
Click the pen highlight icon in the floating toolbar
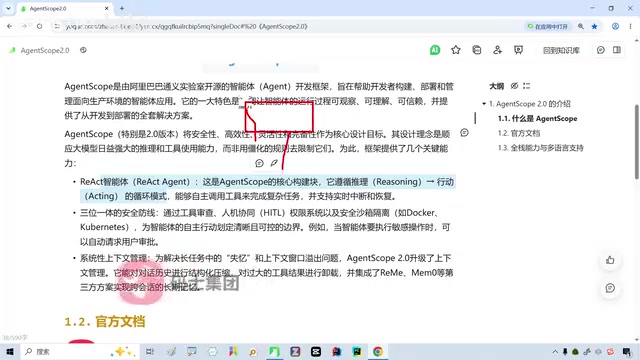click(x=274, y=163)
